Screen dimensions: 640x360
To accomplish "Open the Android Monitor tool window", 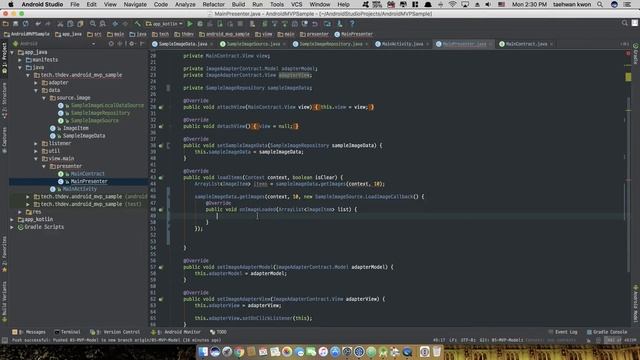I will pyautogui.click(x=176, y=332).
